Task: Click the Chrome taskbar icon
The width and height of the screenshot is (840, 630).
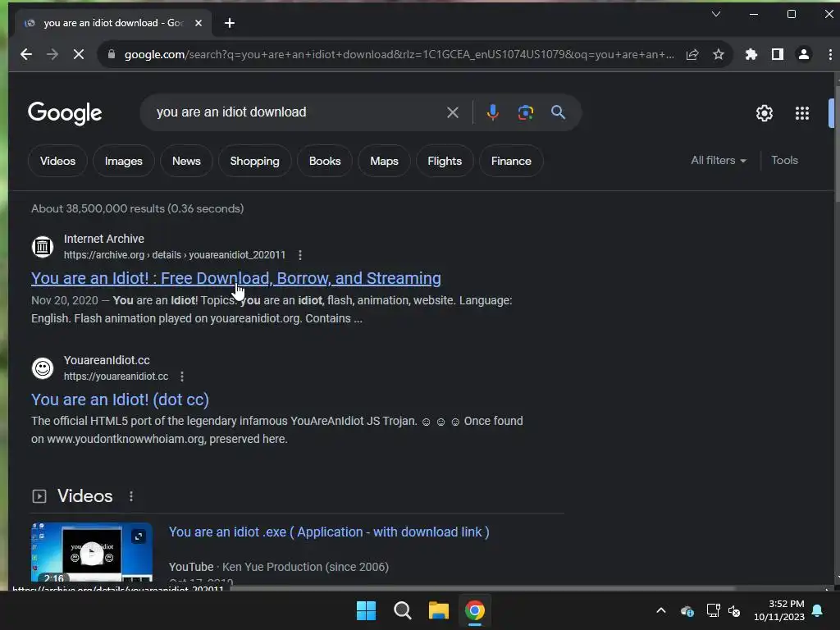Action: click(475, 610)
